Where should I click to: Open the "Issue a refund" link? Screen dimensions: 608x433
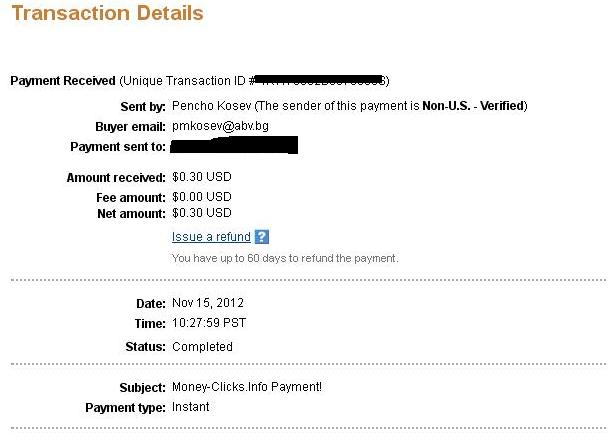pyautogui.click(x=211, y=237)
